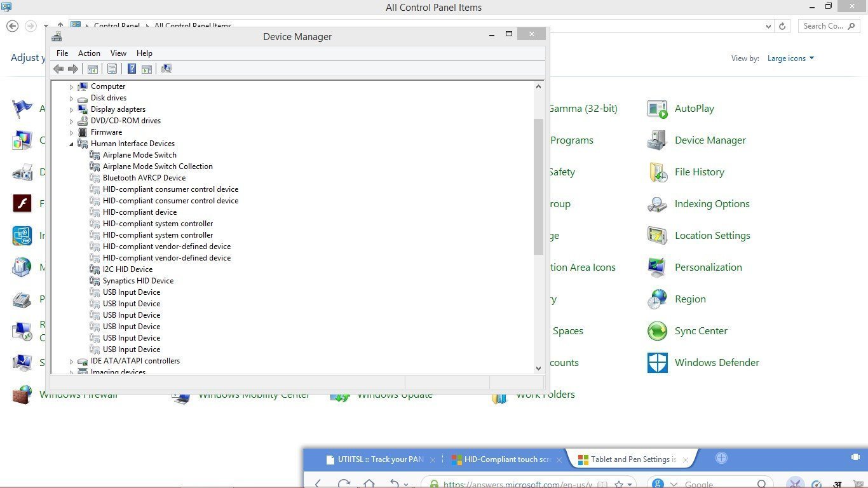The width and height of the screenshot is (868, 488).
Task: Expand the Display adapters node
Action: [72, 110]
